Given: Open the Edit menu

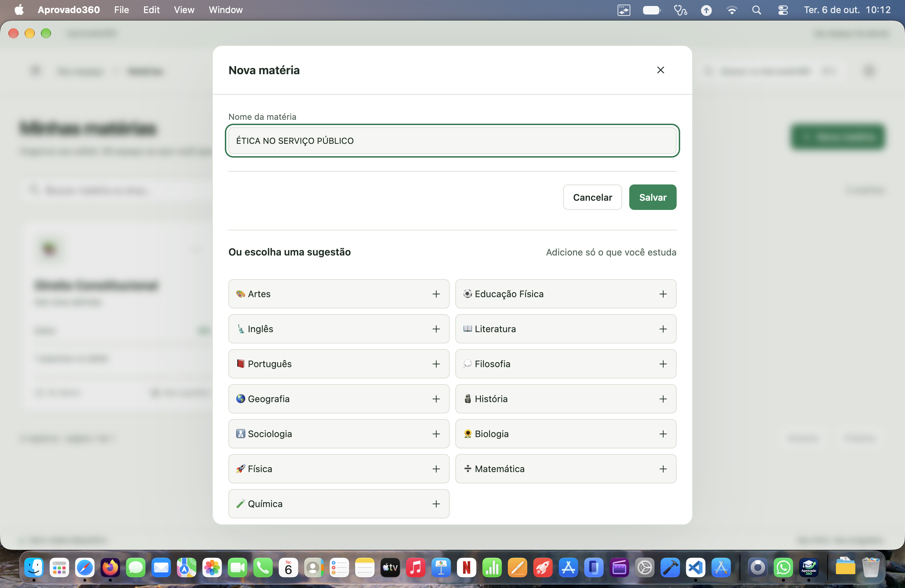Looking at the screenshot, I should [x=151, y=10].
